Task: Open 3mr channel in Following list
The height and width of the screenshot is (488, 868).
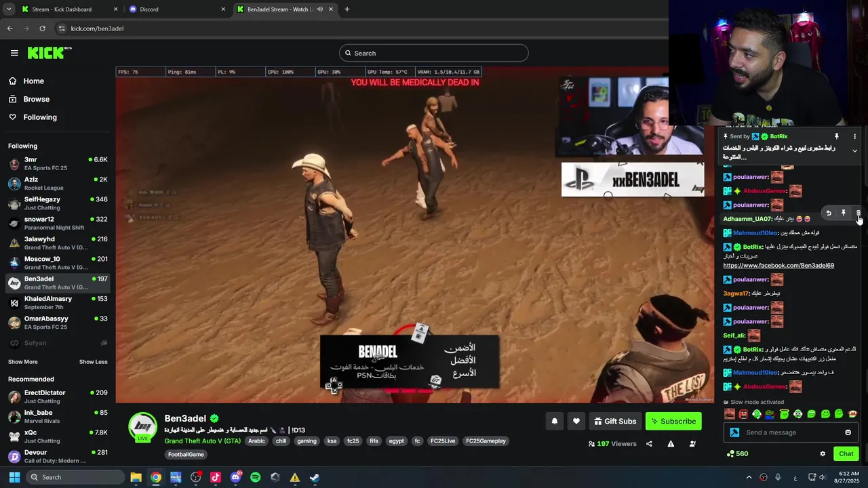Action: pos(58,163)
